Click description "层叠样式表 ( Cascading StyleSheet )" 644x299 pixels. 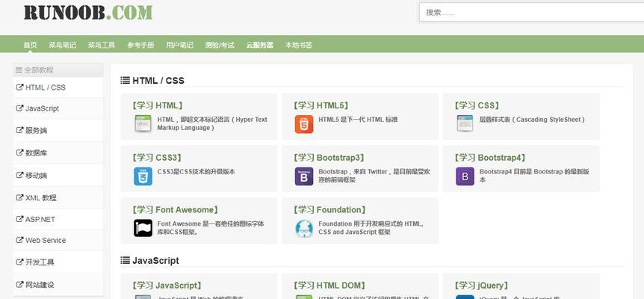click(x=532, y=120)
